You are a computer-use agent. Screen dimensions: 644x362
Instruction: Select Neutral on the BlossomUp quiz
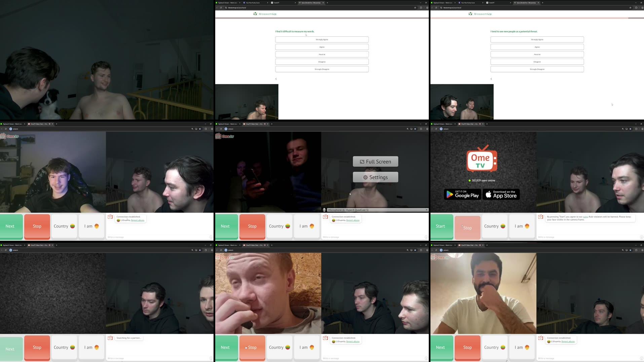coord(321,54)
